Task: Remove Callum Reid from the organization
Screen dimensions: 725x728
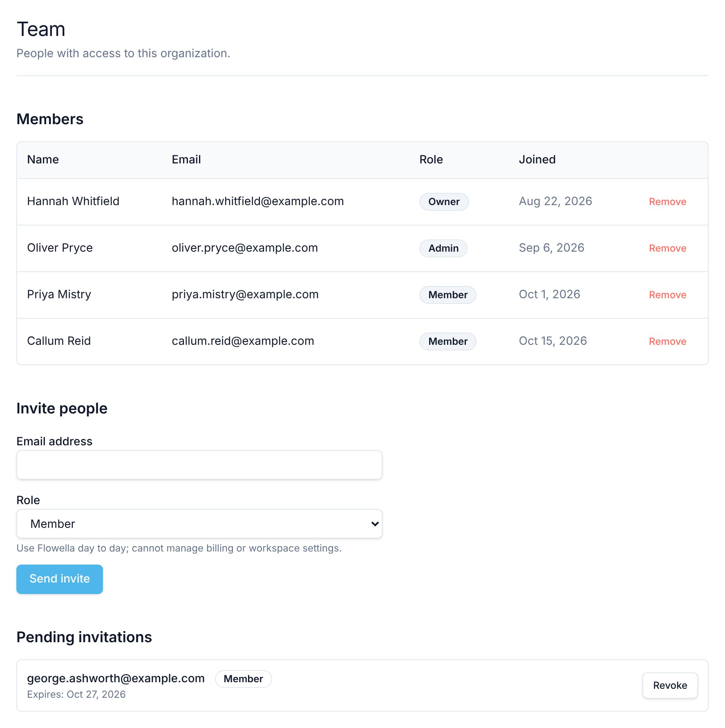Action: pos(667,342)
